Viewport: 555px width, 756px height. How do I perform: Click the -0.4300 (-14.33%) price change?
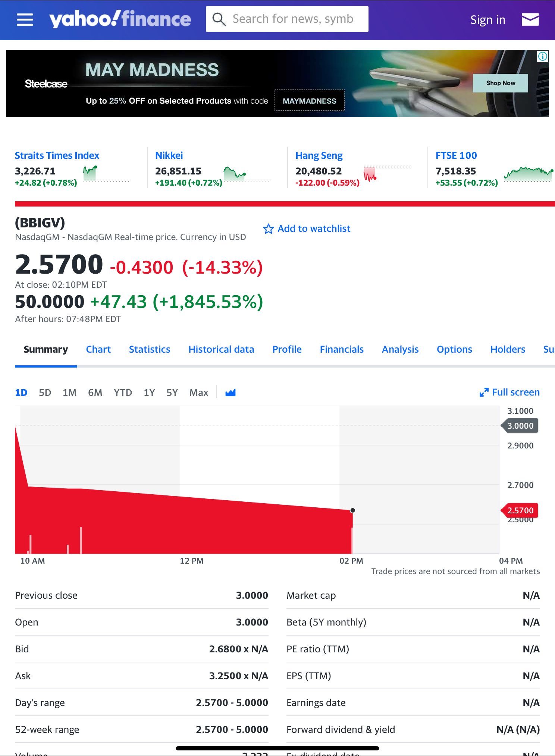pyautogui.click(x=186, y=267)
